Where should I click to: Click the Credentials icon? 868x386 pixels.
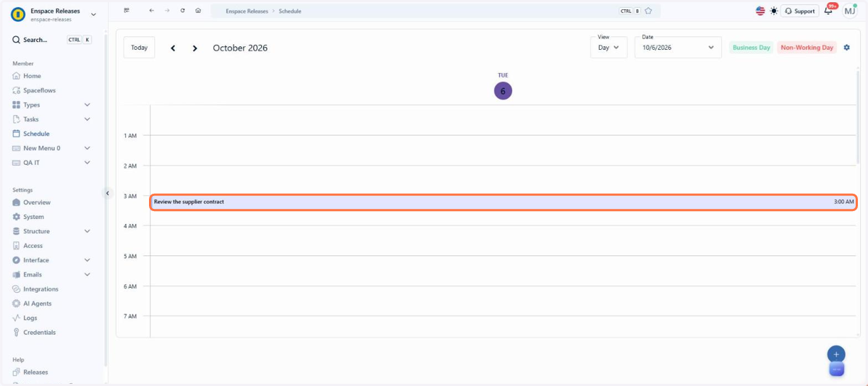17,333
